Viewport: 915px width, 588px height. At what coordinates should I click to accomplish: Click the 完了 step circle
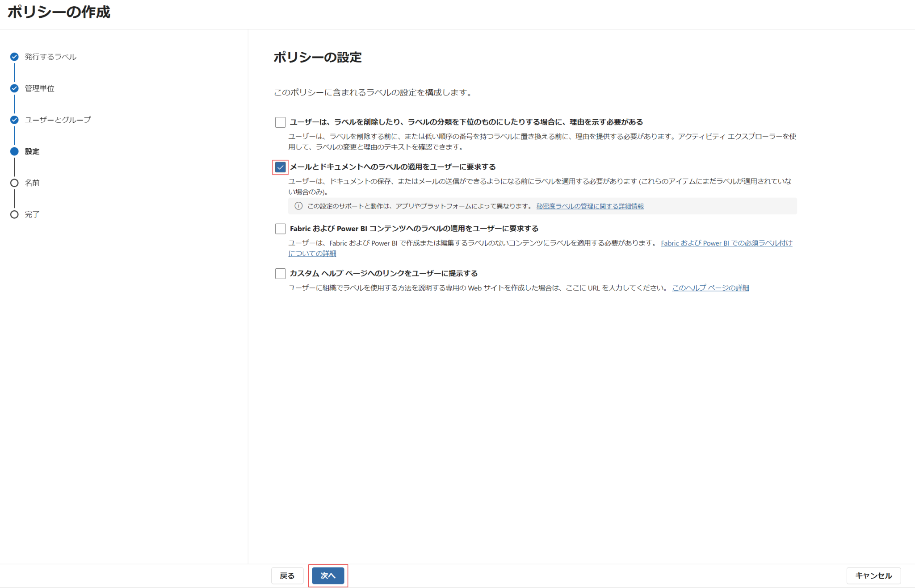pos(14,214)
